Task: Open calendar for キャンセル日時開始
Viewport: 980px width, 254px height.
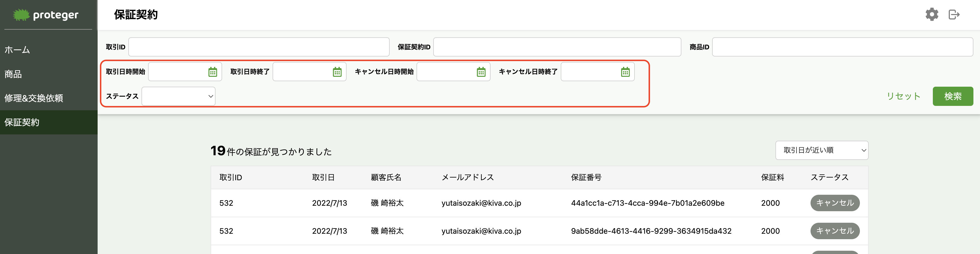Action: 481,72
